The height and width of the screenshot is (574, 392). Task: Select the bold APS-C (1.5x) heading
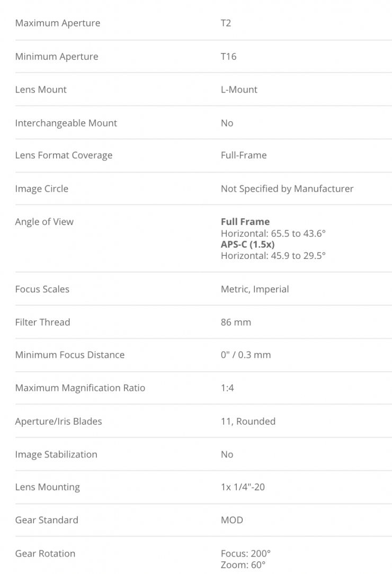[247, 244]
